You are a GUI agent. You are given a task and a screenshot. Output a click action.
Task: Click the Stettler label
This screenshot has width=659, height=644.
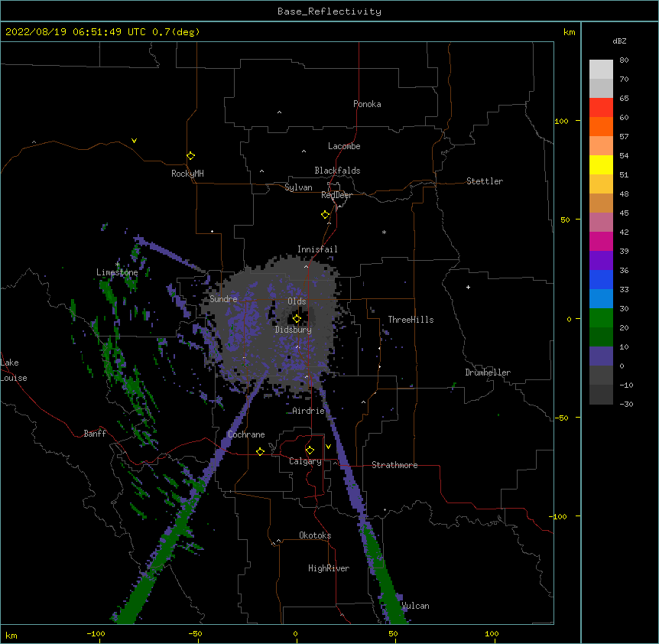(485, 181)
